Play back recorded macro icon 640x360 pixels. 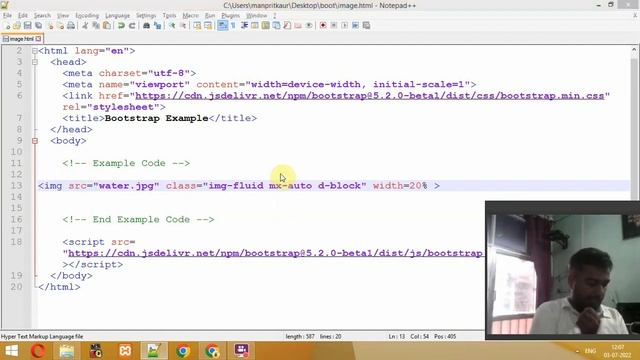(344, 26)
